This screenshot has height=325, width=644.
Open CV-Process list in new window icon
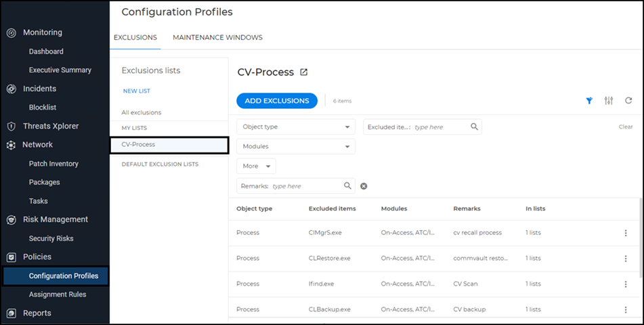point(303,72)
